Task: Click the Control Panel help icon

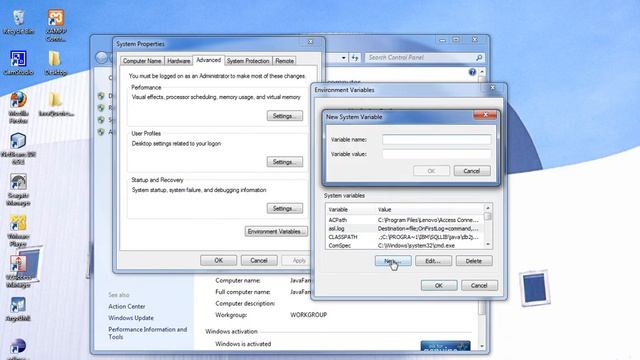Action: click(472, 72)
